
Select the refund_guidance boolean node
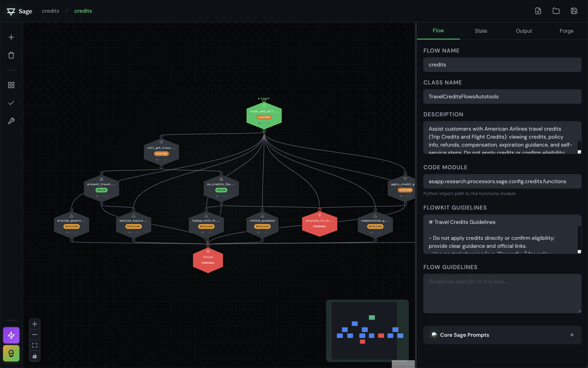[x=262, y=225]
